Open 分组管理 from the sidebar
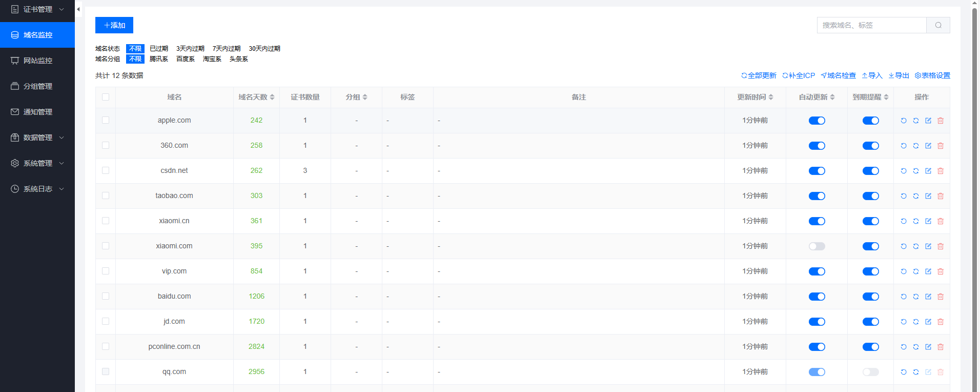Screen dimensions: 980x392 (37, 86)
